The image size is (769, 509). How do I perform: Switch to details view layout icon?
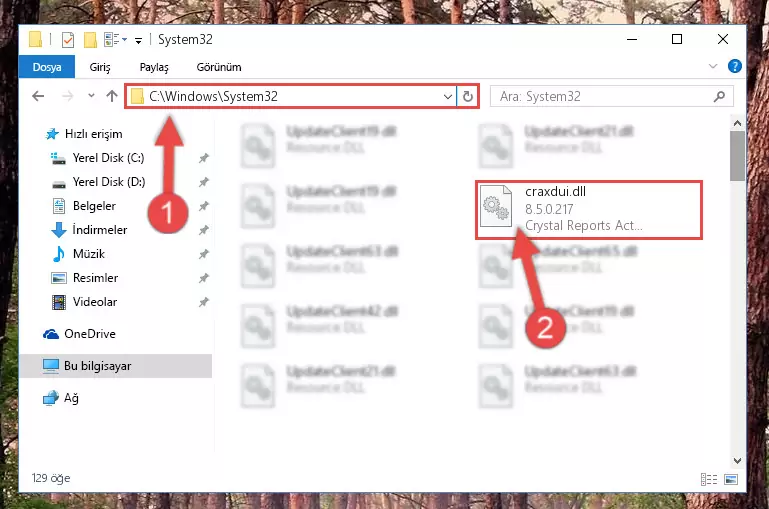(709, 479)
